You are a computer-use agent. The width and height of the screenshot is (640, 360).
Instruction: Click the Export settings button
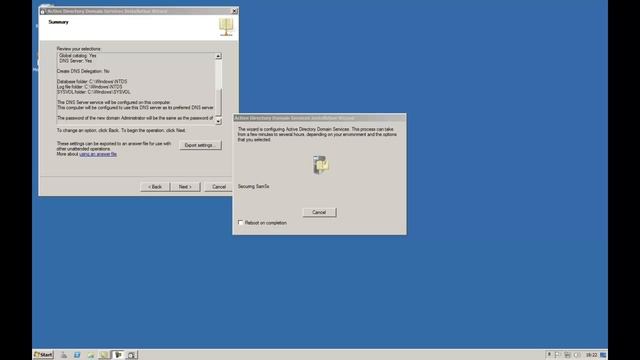(200, 145)
